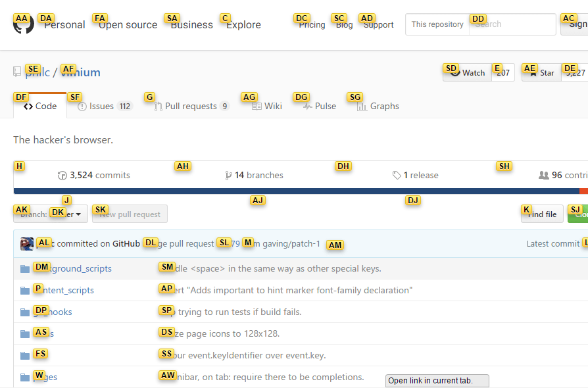The image size is (588, 388).
Task: Click the Watch button
Action: point(467,72)
